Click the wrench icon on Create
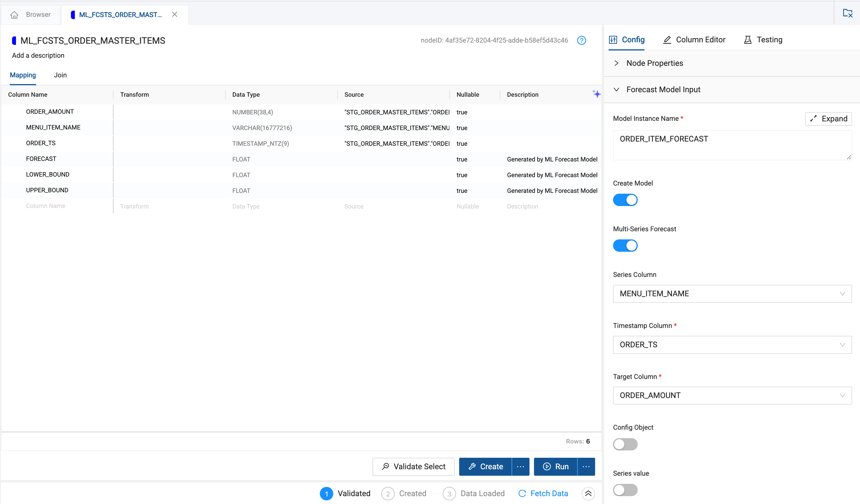860x504 pixels. 472,466
